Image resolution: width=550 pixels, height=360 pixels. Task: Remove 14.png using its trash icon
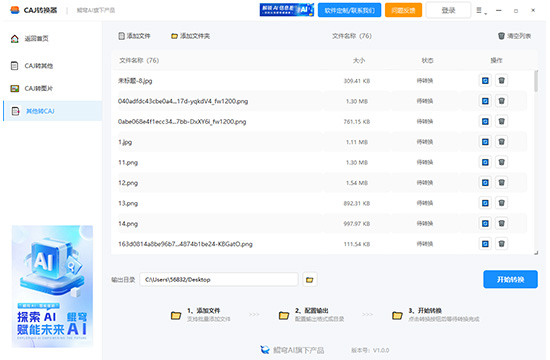point(502,223)
